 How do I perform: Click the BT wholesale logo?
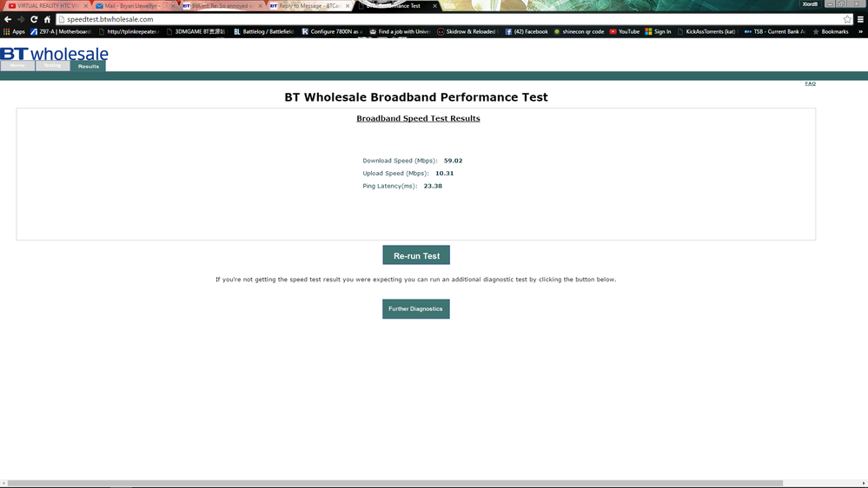54,54
